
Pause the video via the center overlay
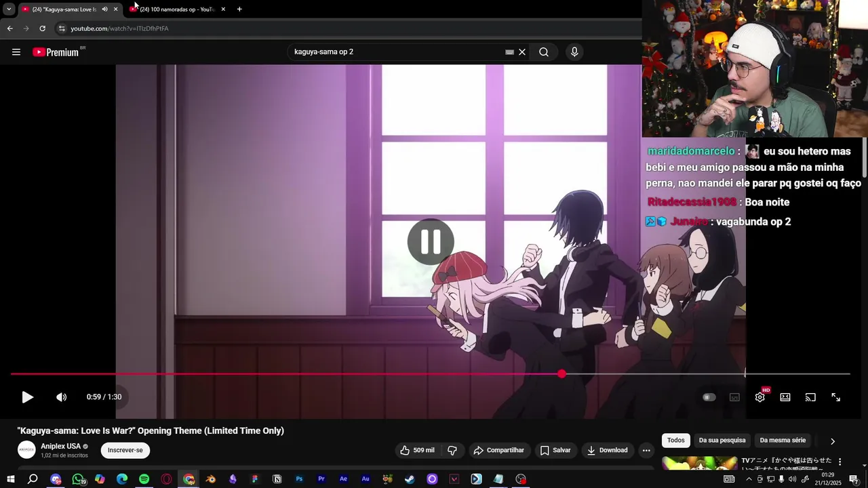431,241
